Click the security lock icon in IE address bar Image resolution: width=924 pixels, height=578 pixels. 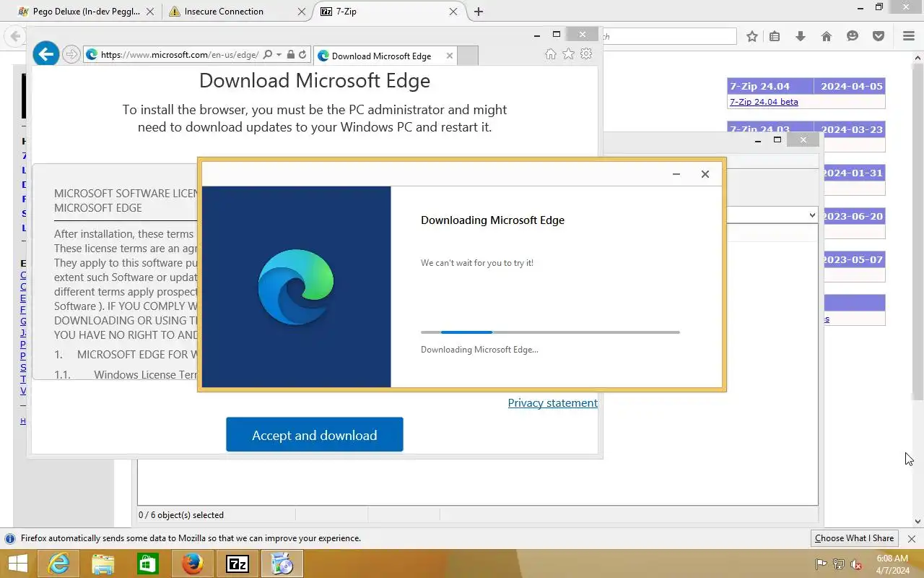pyautogui.click(x=290, y=54)
